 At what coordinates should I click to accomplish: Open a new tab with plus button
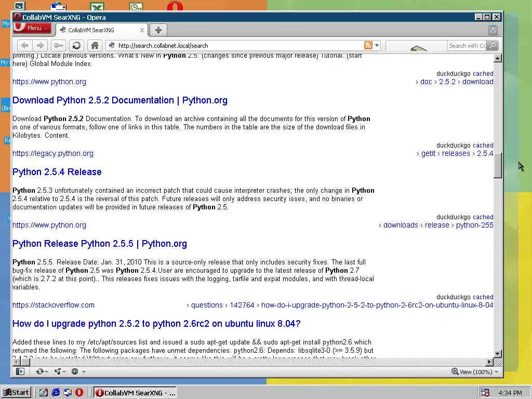(158, 30)
